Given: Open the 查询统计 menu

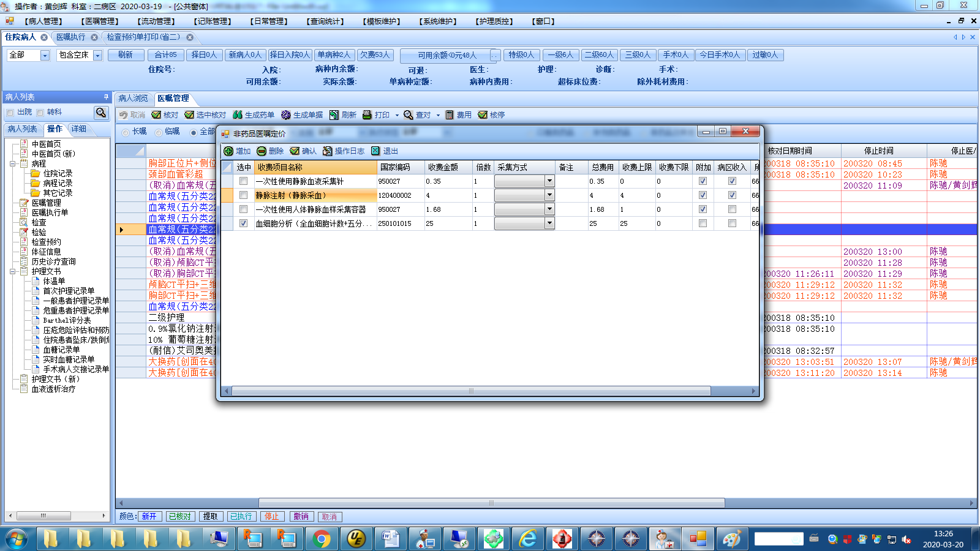Looking at the screenshot, I should pyautogui.click(x=325, y=21).
